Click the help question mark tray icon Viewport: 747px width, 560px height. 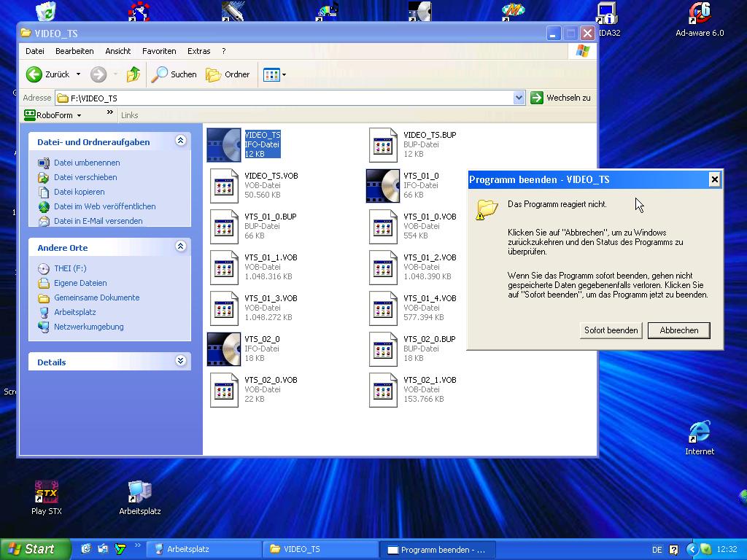[673, 550]
